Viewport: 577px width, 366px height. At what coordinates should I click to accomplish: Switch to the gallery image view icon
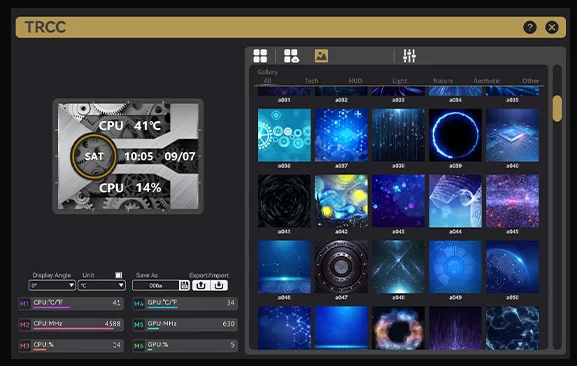click(x=321, y=56)
